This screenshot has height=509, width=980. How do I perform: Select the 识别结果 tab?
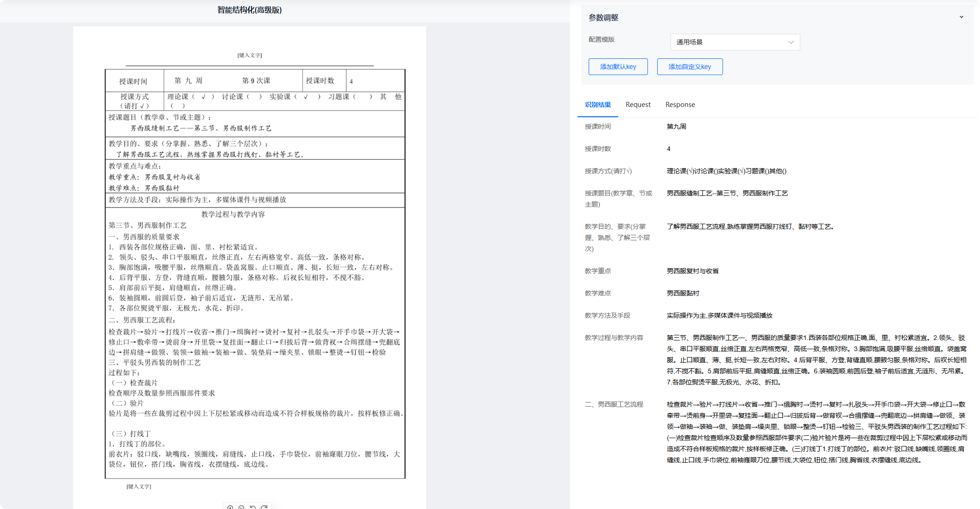click(x=597, y=105)
